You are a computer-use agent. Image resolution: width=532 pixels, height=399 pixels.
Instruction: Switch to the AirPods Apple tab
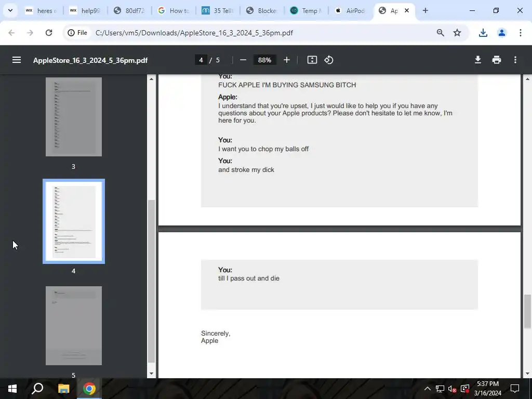tap(350, 10)
